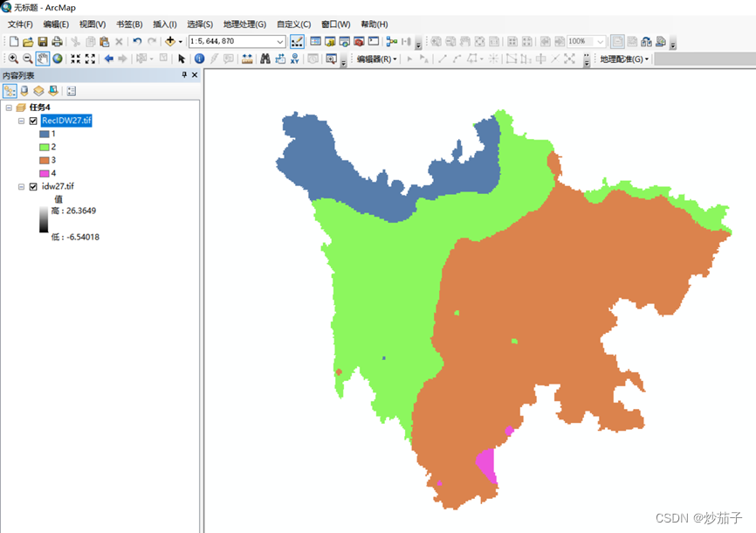Open the ModelBuilder window

coord(391,42)
